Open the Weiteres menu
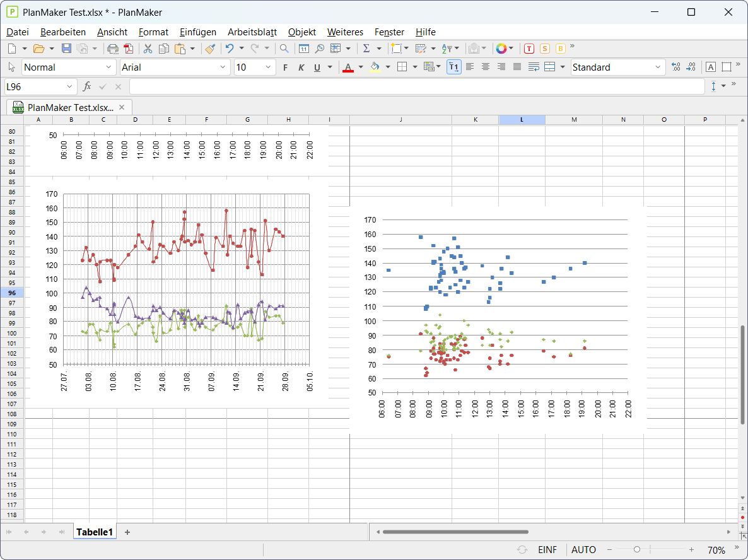748x560 pixels. 345,32
